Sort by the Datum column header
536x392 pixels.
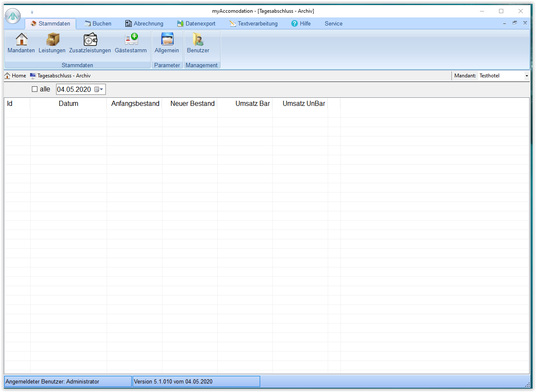click(68, 104)
